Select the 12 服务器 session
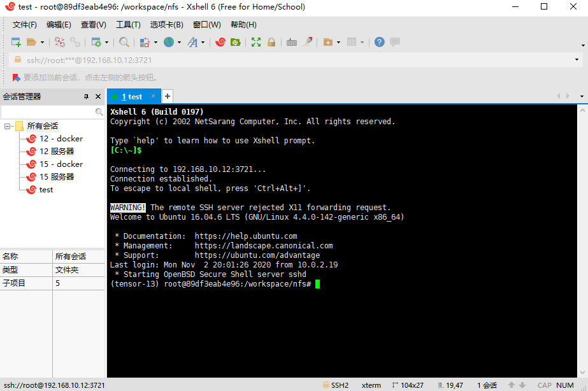Viewport: 588px width, 391px height. [57, 152]
